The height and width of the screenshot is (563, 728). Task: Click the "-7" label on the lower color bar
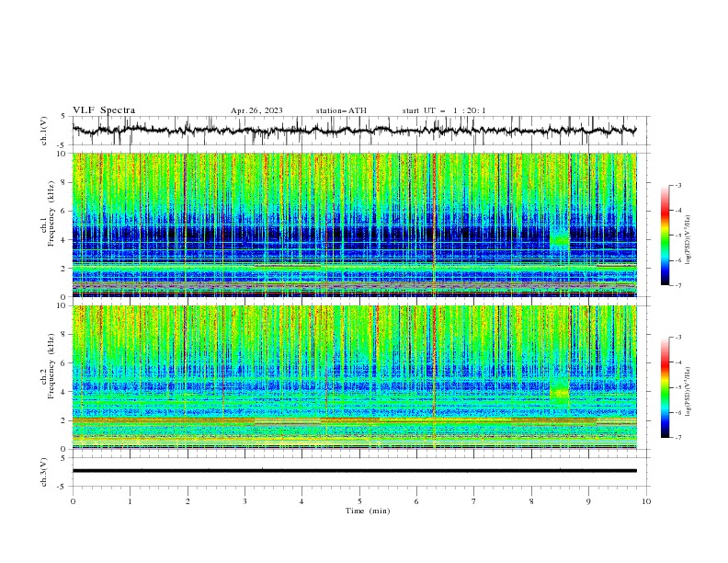(677, 437)
